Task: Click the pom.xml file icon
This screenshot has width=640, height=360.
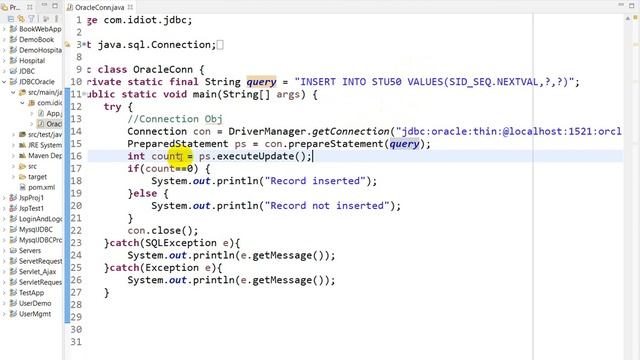Action: 23,187
